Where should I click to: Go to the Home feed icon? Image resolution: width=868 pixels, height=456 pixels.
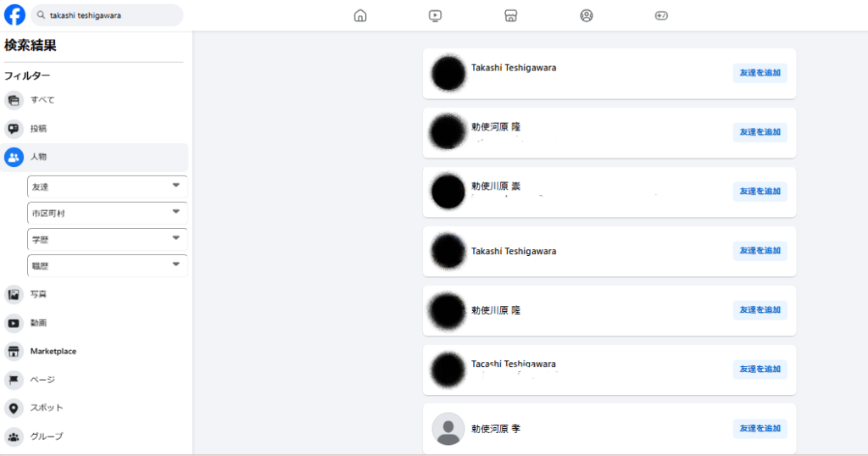360,15
